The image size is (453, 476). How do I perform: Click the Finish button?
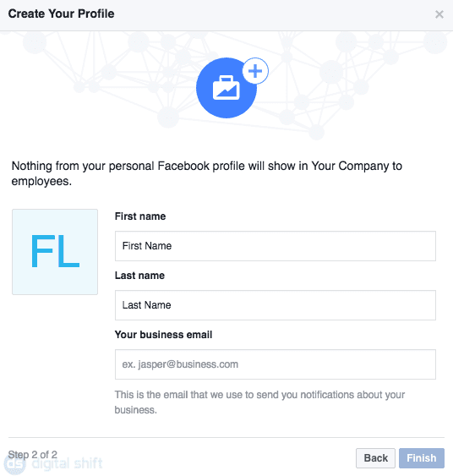[x=422, y=458]
